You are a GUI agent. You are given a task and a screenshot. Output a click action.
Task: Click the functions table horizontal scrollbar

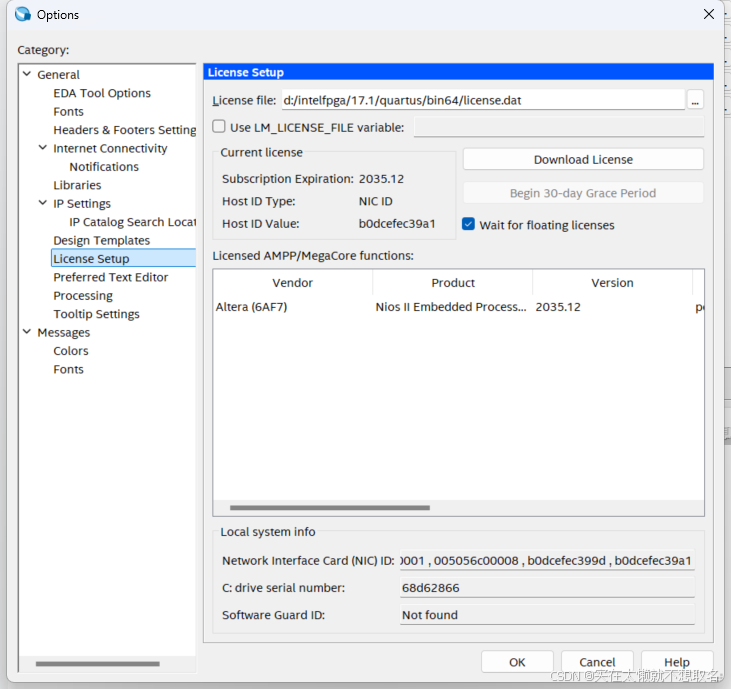(x=330, y=508)
